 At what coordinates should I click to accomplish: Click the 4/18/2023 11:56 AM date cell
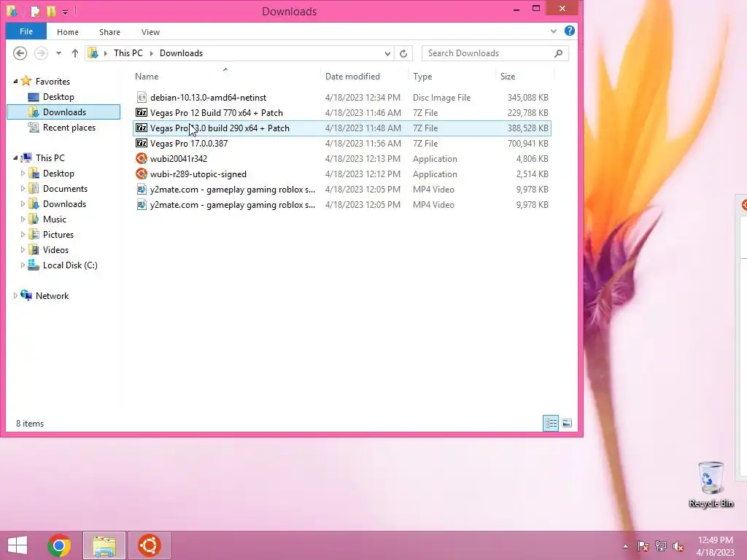(x=363, y=144)
